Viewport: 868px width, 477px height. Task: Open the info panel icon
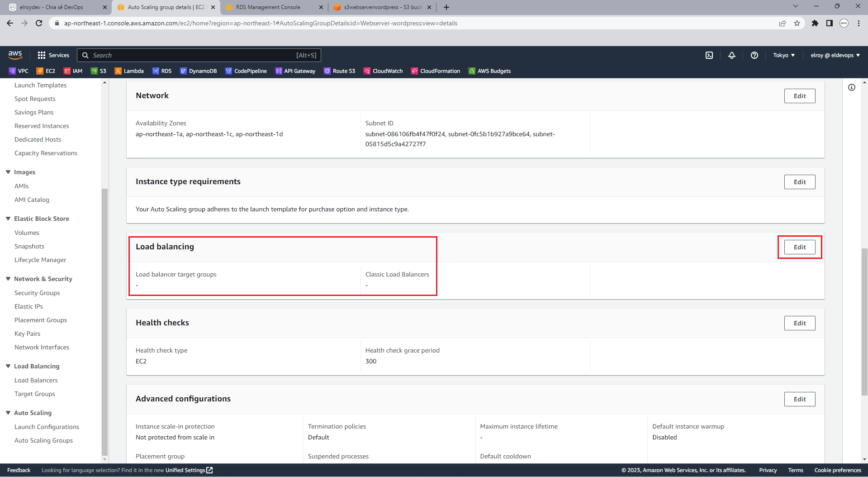[x=852, y=87]
